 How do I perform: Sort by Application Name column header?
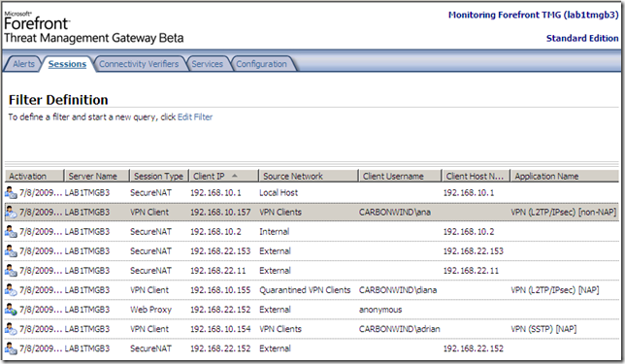tap(565, 176)
